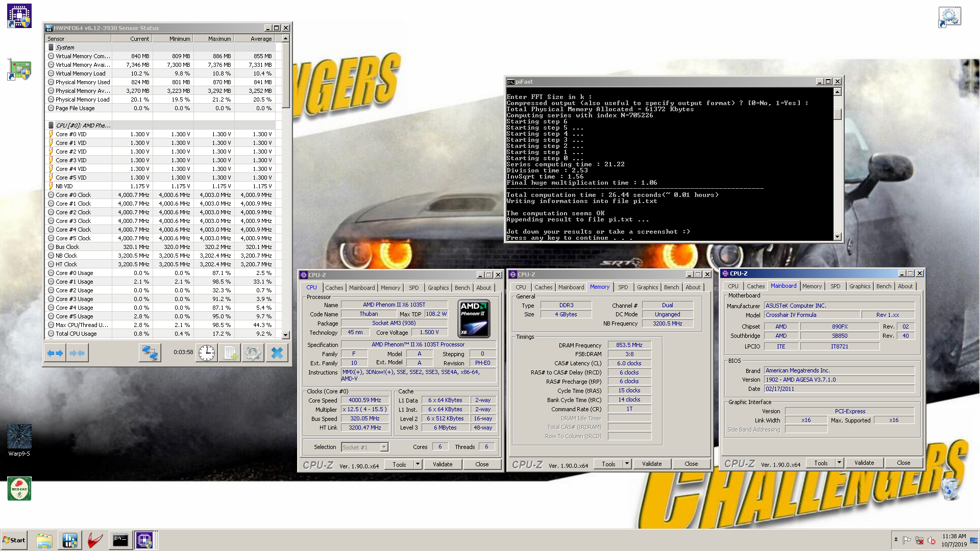Open Socket #1 selection dropdown
980x551 pixels.
365,447
